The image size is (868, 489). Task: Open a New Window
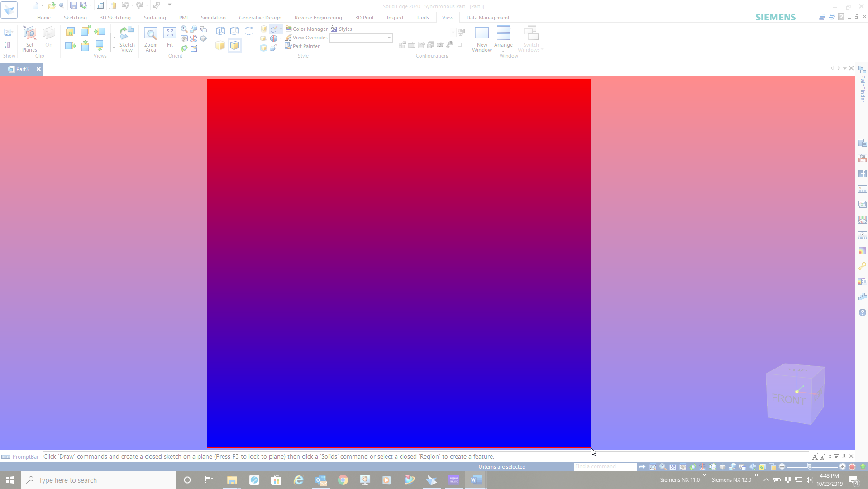pos(482,40)
